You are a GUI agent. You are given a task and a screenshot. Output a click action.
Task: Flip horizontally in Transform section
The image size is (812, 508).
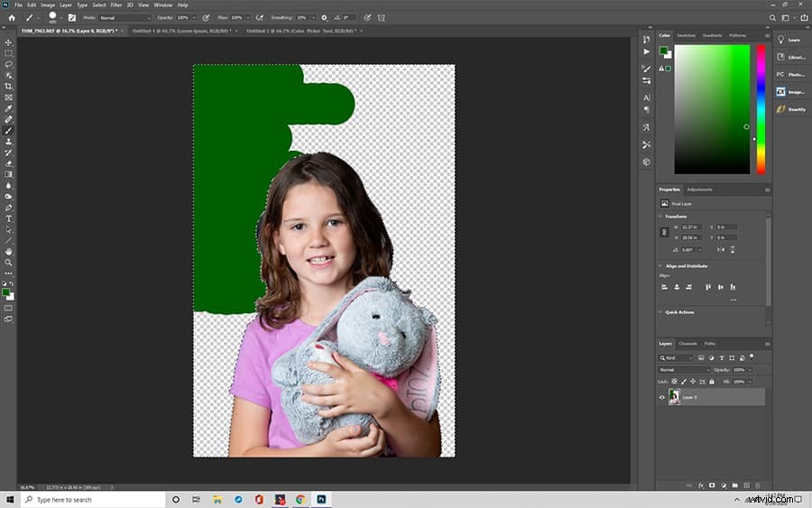coord(720,250)
